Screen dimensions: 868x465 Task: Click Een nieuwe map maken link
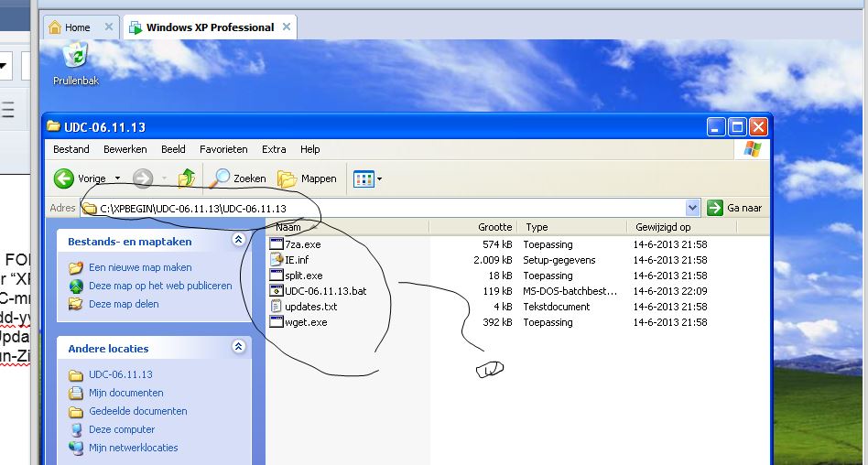click(140, 267)
